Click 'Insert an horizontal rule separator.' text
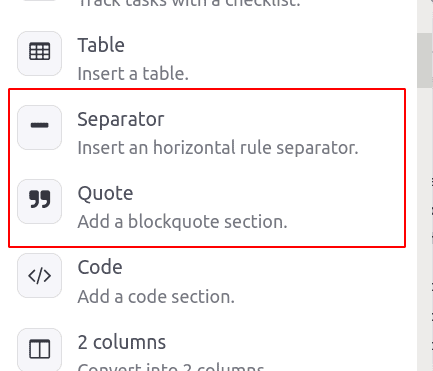The image size is (433, 371). 218,148
